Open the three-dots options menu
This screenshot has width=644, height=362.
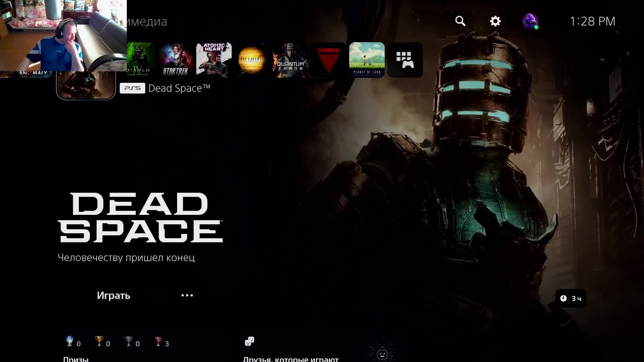[x=187, y=295]
